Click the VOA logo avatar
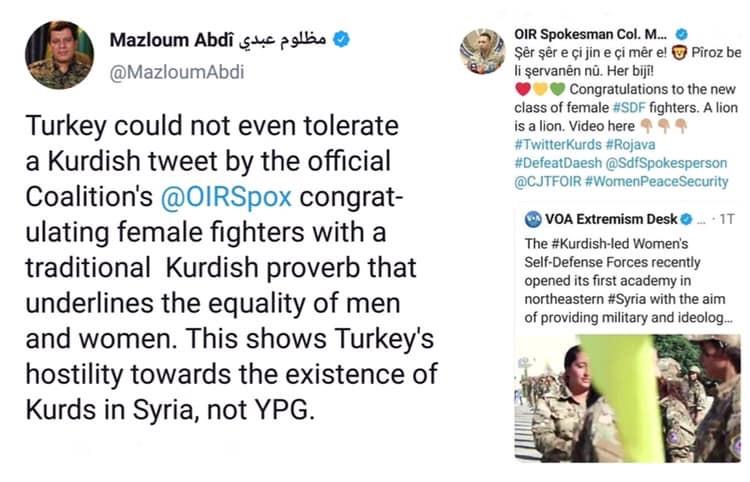The height and width of the screenshot is (482, 750). pos(531,219)
